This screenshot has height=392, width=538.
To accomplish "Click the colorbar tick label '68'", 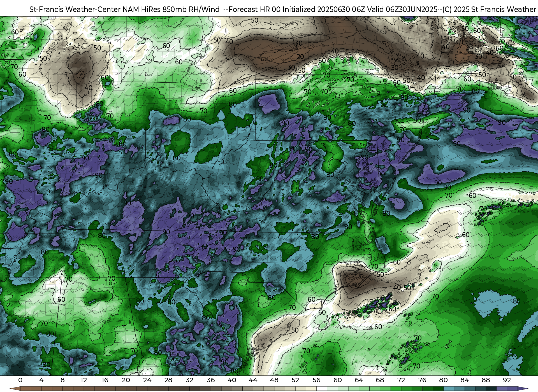I will coord(380,380).
